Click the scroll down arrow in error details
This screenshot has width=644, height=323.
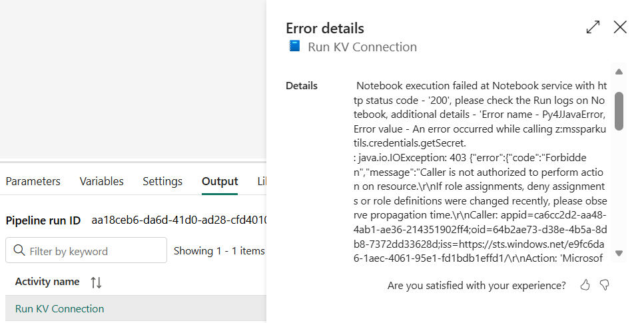[x=619, y=253]
